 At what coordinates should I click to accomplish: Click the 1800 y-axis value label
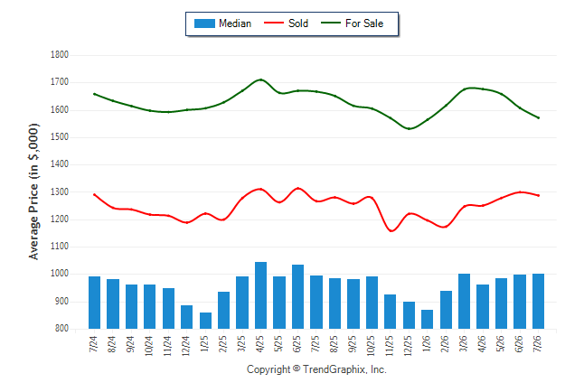[x=60, y=55]
